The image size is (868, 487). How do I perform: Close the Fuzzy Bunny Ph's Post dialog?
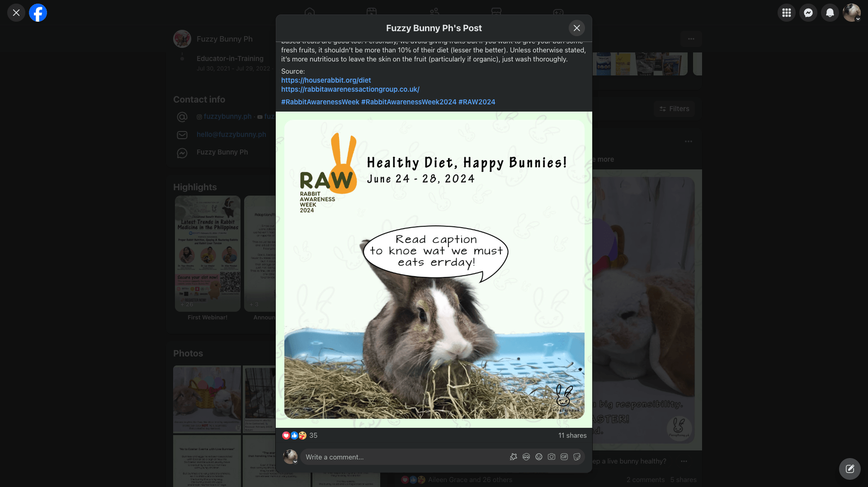click(576, 28)
